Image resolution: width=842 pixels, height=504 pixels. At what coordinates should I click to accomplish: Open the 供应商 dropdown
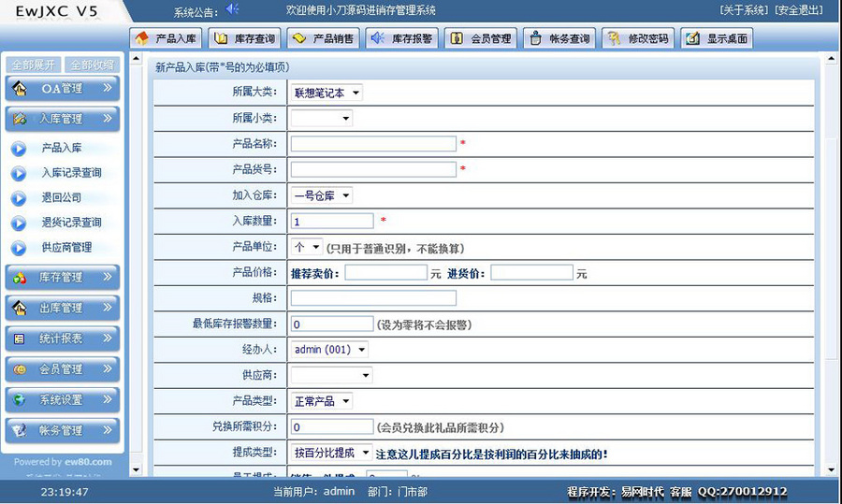[331, 375]
